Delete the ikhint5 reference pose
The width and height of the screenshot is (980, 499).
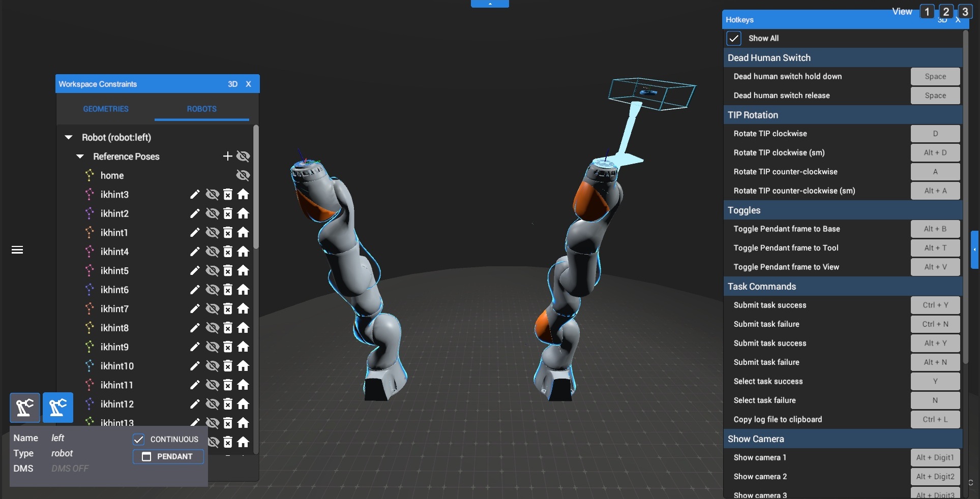tap(228, 270)
